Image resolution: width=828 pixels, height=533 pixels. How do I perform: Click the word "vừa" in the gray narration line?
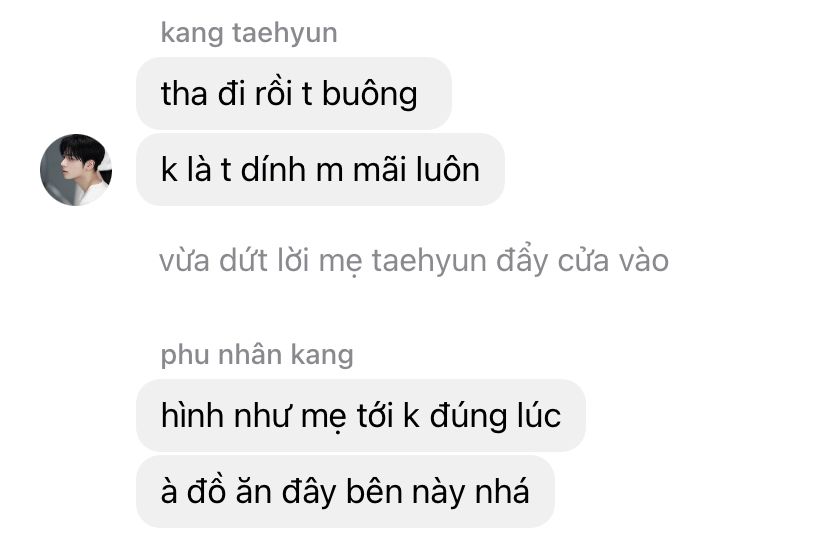click(184, 261)
